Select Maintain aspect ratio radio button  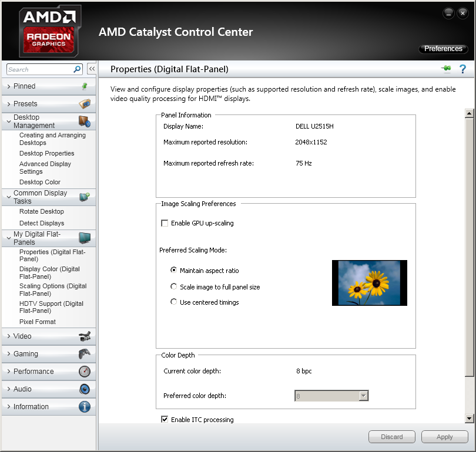coord(173,270)
